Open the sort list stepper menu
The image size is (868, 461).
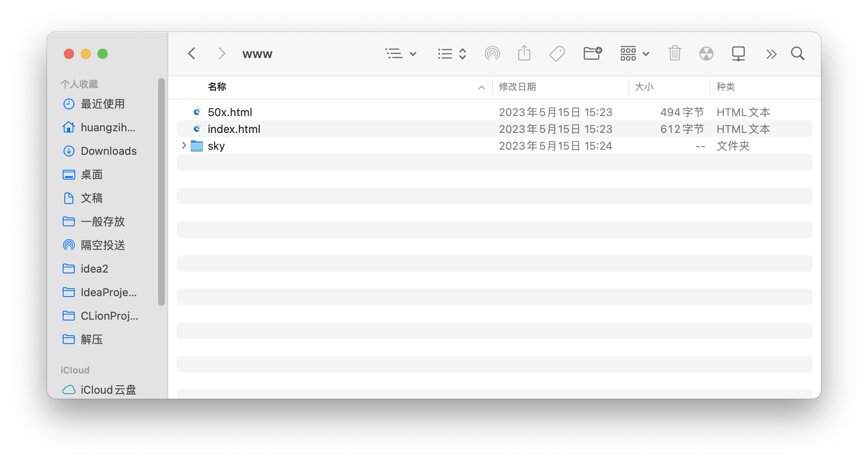pyautogui.click(x=452, y=53)
